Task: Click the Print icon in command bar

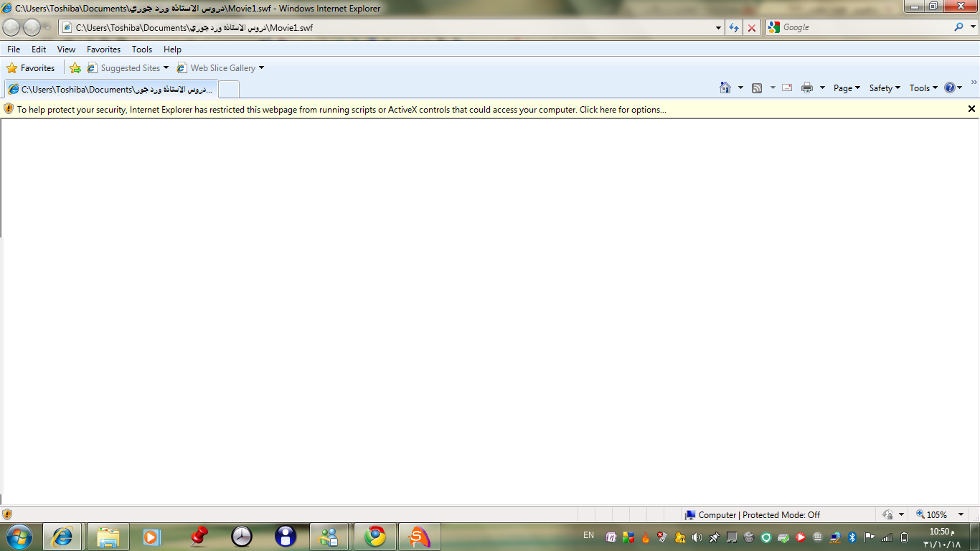Action: 807,88
